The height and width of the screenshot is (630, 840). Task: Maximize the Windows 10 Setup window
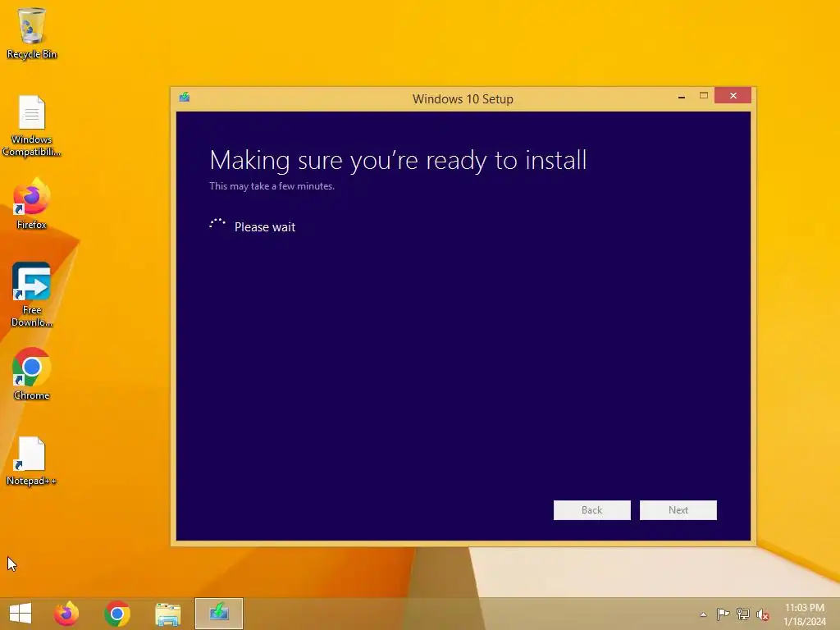(x=704, y=96)
